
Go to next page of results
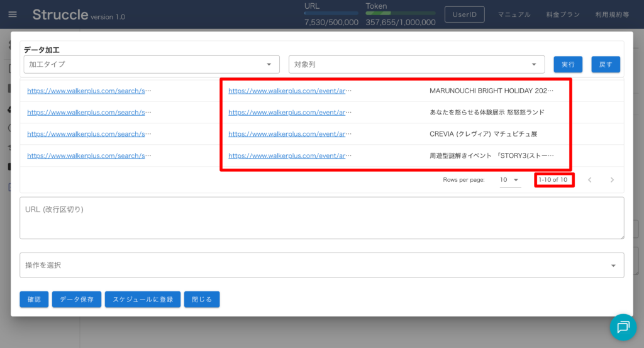(612, 180)
